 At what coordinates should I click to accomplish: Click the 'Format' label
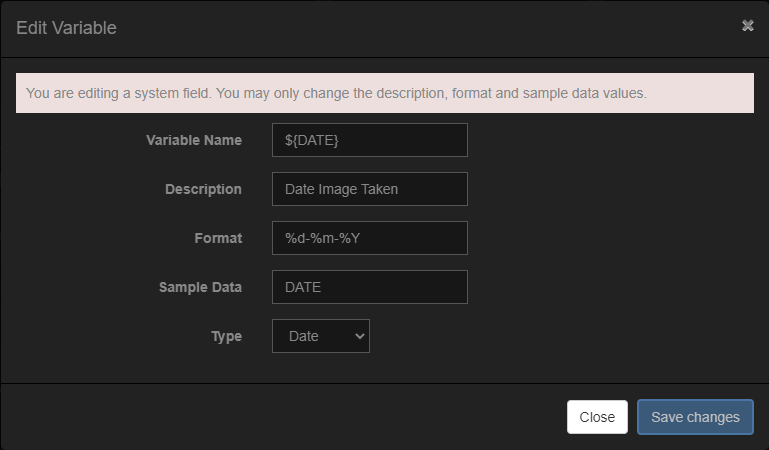pos(218,238)
